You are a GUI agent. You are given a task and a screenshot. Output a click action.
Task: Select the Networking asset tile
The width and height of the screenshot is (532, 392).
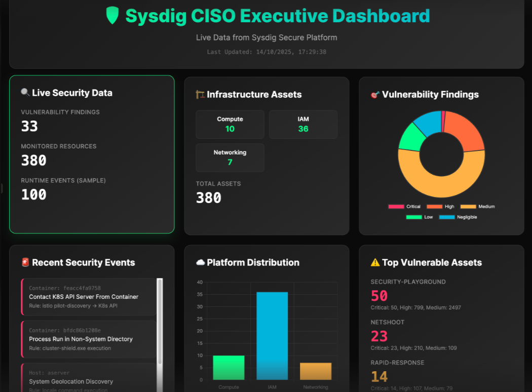(x=230, y=158)
